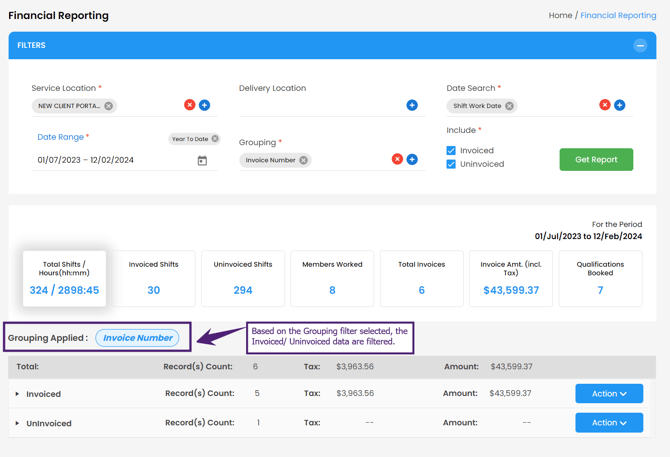The width and height of the screenshot is (670, 457).
Task: Select the Uninvoiced Shifts card showing 294
Action: point(243,278)
